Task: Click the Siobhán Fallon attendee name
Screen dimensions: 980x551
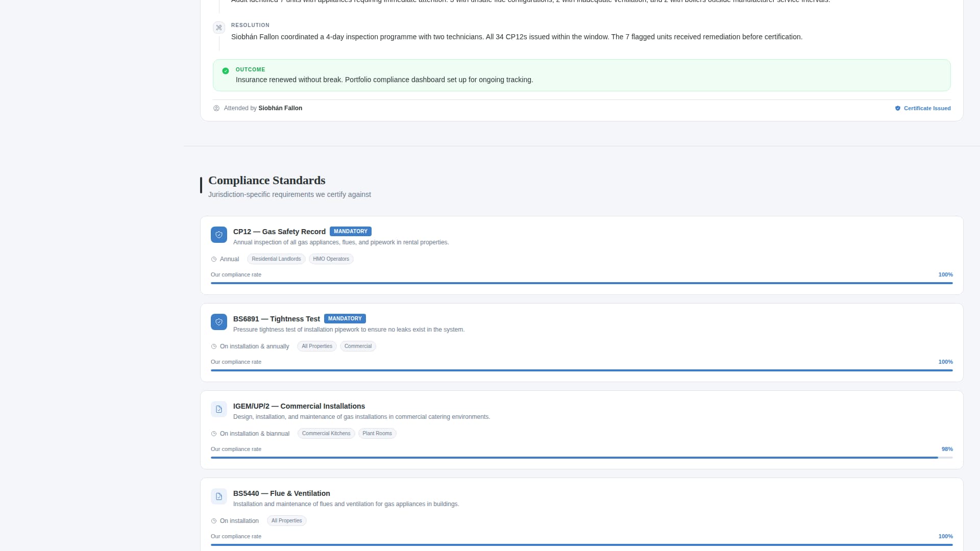Action: pos(280,108)
